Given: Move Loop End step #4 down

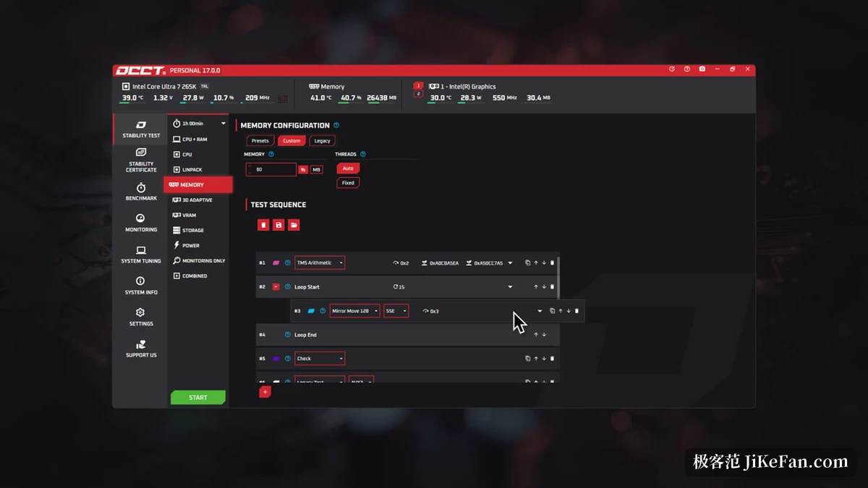Looking at the screenshot, I should 544,335.
